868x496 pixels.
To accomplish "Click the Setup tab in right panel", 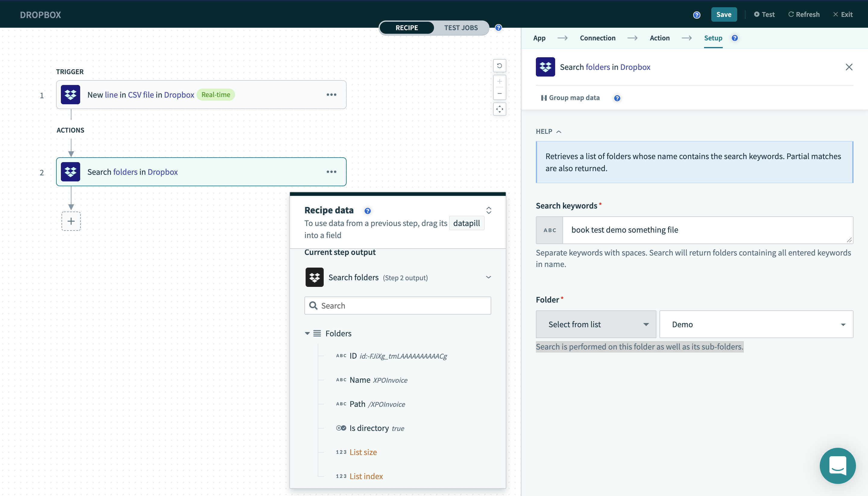I will (x=713, y=38).
